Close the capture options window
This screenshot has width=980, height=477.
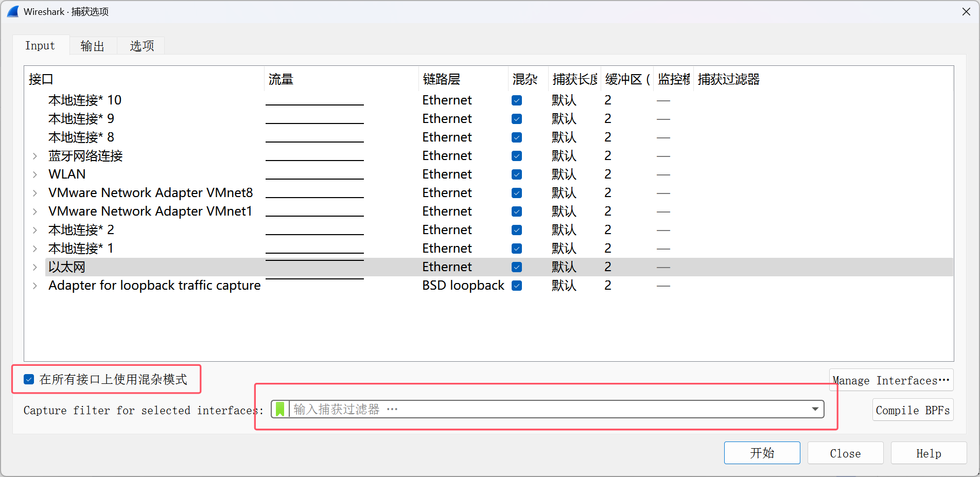(x=966, y=11)
